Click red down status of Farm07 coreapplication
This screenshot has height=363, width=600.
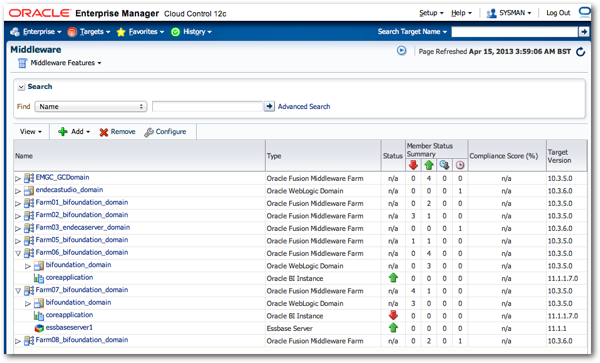pyautogui.click(x=393, y=315)
